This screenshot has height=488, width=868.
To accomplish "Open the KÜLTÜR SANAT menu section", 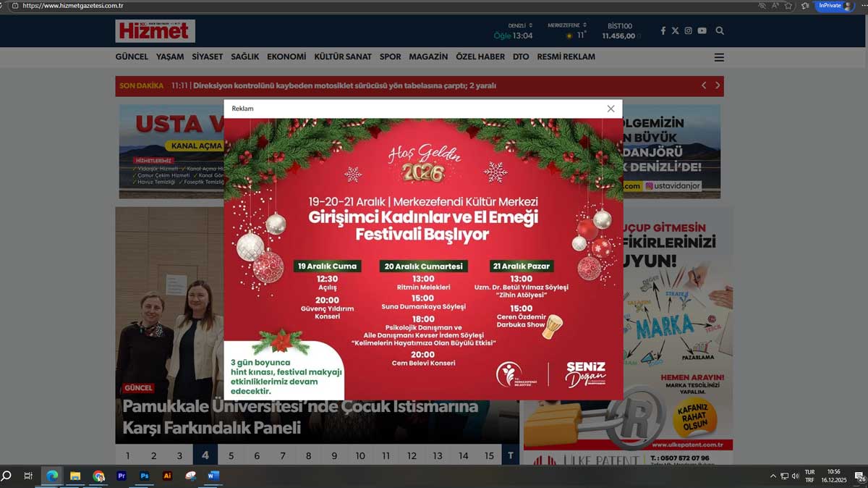I will pos(343,56).
